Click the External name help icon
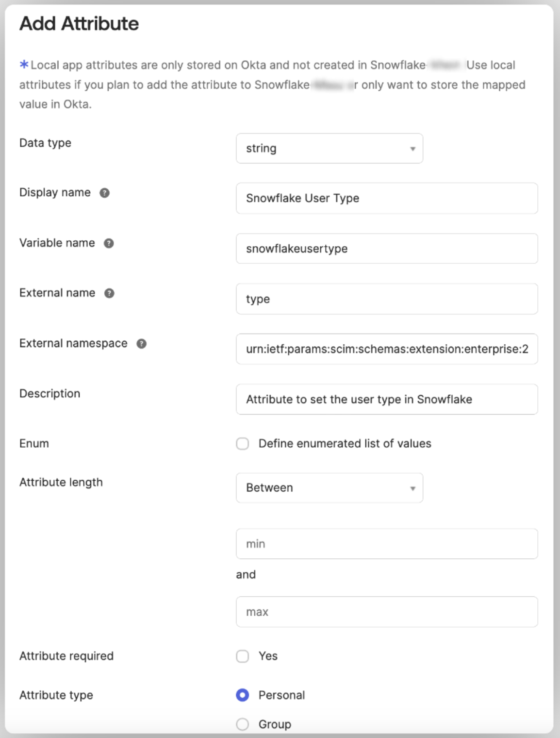The width and height of the screenshot is (560, 738). [x=109, y=293]
